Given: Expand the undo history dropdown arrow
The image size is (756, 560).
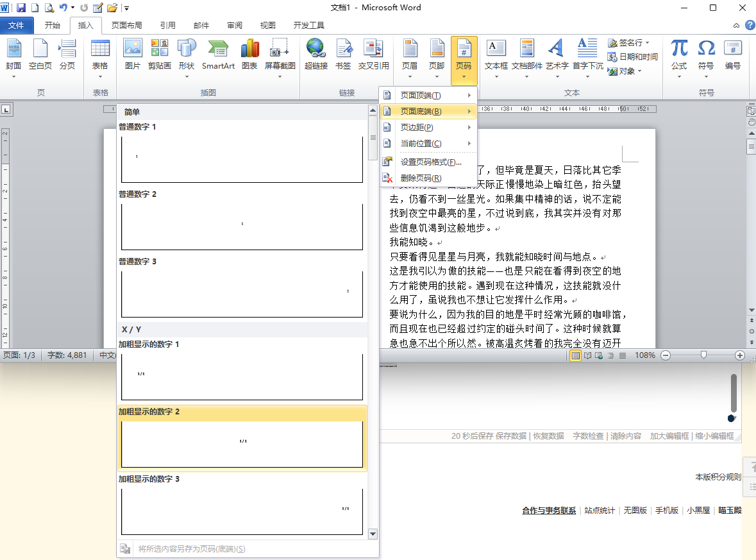Looking at the screenshot, I should (x=73, y=8).
